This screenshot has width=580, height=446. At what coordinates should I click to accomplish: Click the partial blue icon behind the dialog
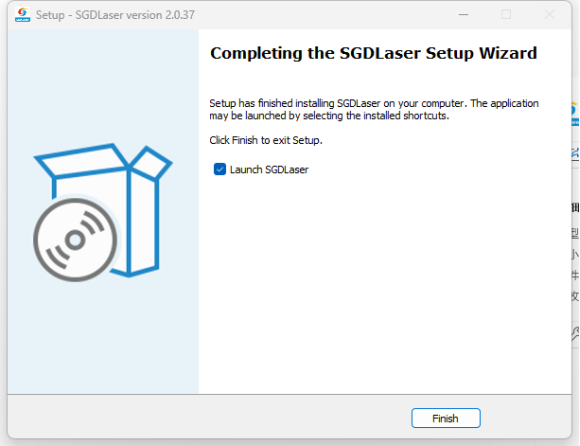tap(575, 114)
